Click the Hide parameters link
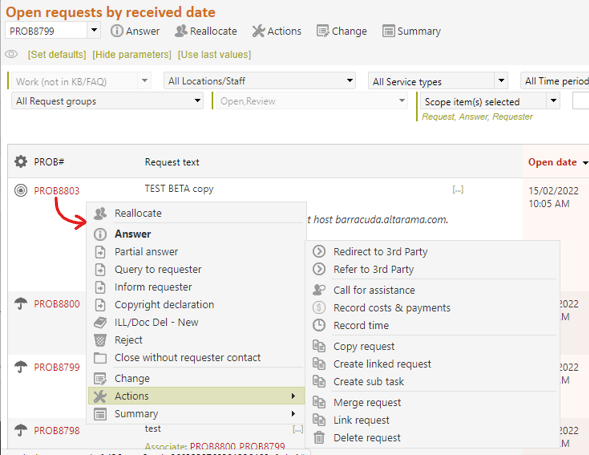 point(132,54)
